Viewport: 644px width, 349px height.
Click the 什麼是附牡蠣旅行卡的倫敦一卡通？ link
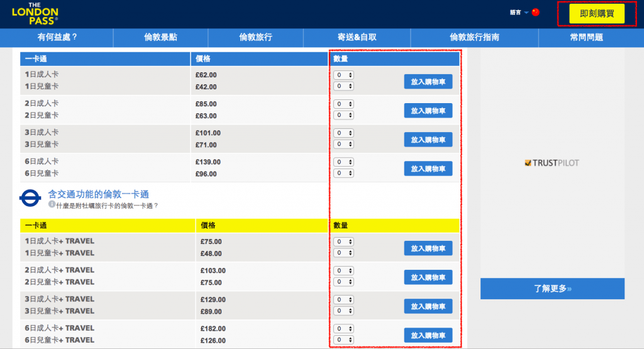tap(107, 206)
